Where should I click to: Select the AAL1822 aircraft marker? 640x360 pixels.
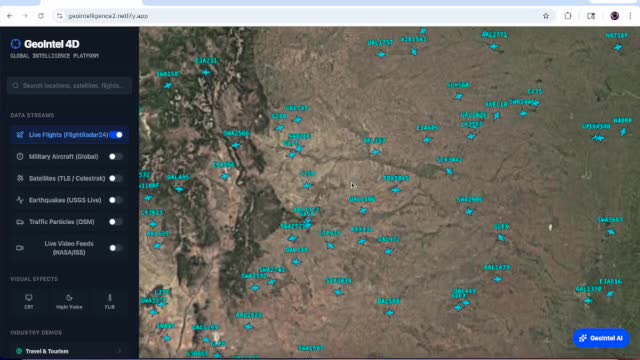pos(249,327)
